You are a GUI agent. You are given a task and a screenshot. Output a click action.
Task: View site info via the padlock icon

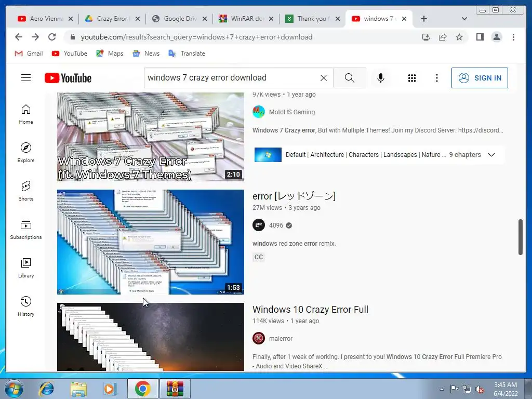[72, 37]
